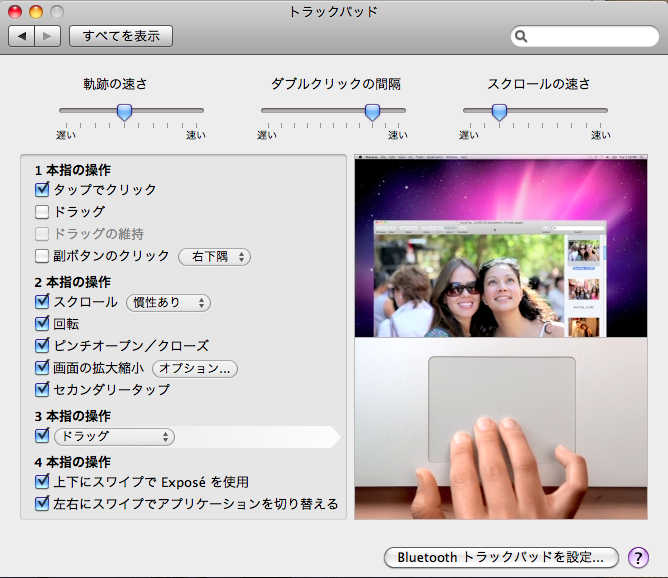Expand the three-finger ドラッグ dropdown
The image size is (668, 578).
pyautogui.click(x=113, y=437)
